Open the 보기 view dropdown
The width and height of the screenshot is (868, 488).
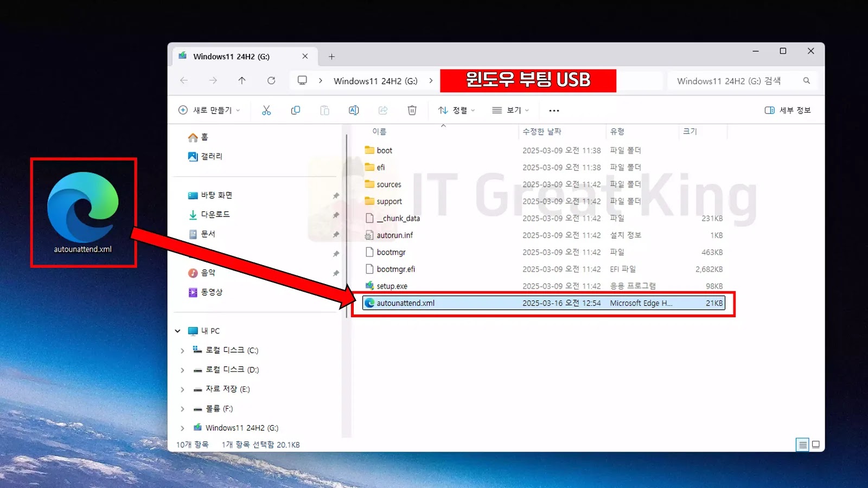(x=510, y=110)
